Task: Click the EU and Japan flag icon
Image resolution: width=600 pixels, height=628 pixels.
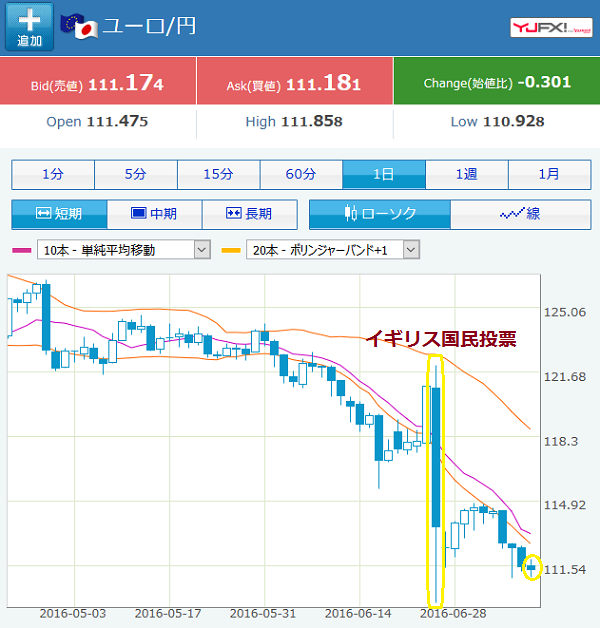Action: 79,26
